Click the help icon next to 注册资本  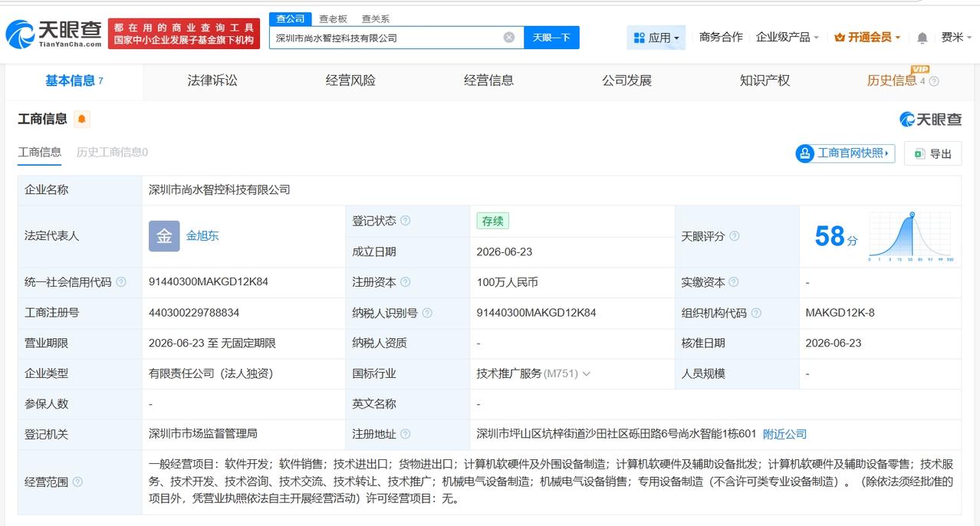(x=405, y=282)
